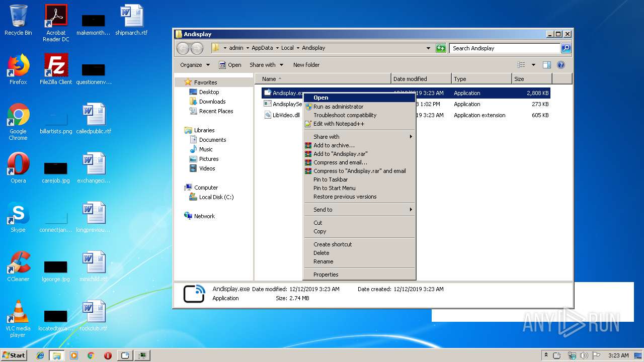Image resolution: width=644 pixels, height=362 pixels.
Task: Select the LibVideo.dll file icon
Action: pyautogui.click(x=268, y=115)
